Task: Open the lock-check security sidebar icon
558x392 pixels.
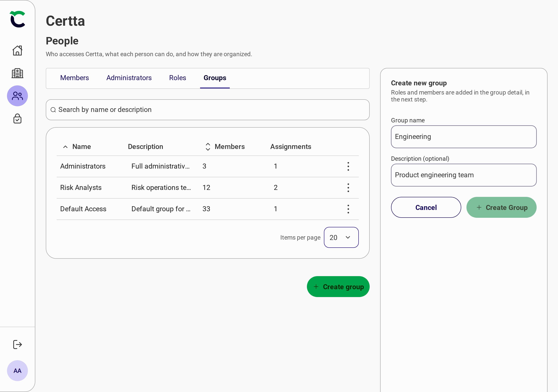Action: [x=17, y=118]
